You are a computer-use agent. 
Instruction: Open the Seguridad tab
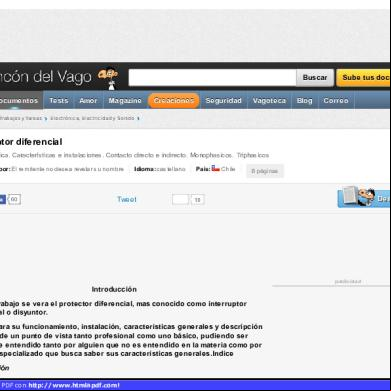tap(223, 100)
